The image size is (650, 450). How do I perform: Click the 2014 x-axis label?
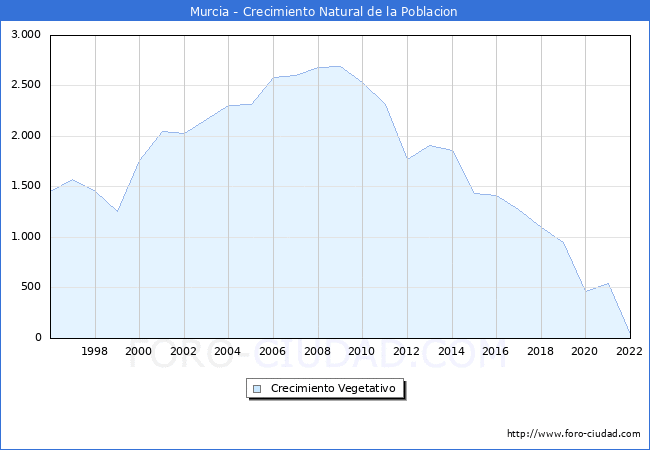point(451,351)
